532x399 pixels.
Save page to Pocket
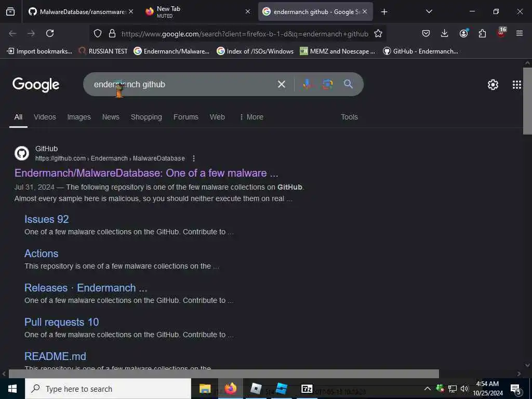click(x=426, y=33)
